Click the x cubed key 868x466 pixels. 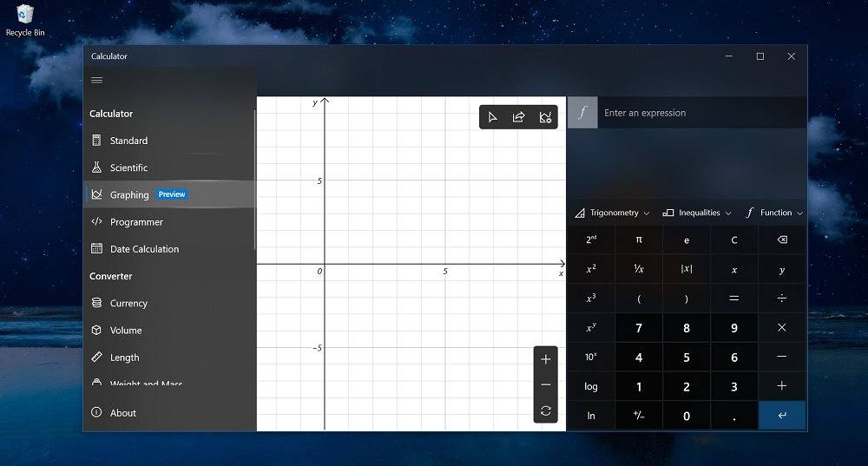pos(591,299)
